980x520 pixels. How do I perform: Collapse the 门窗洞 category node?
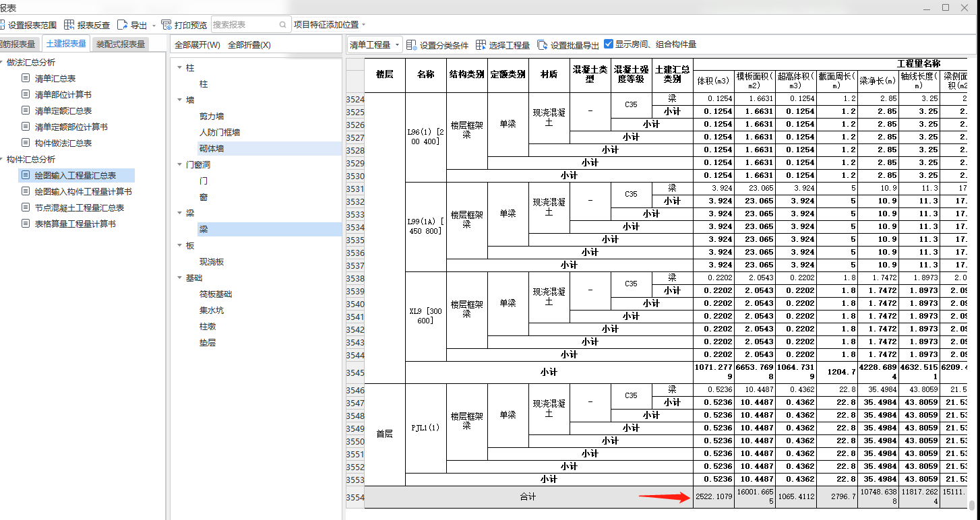click(179, 165)
